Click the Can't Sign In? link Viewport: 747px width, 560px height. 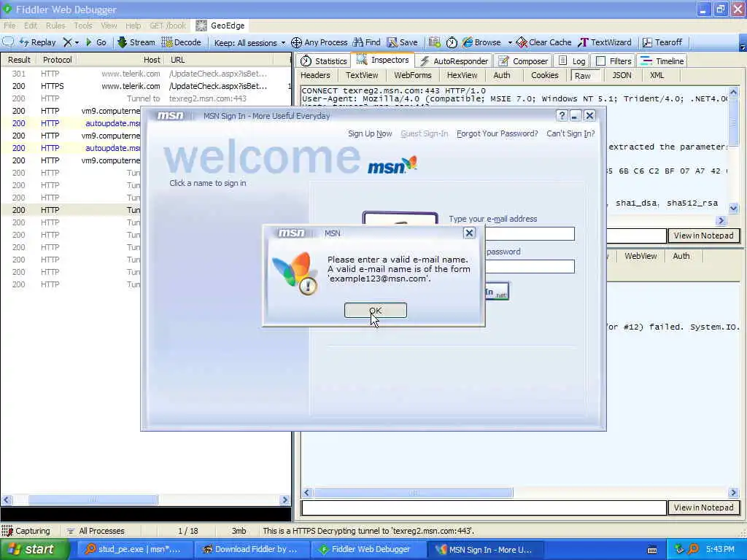point(570,134)
